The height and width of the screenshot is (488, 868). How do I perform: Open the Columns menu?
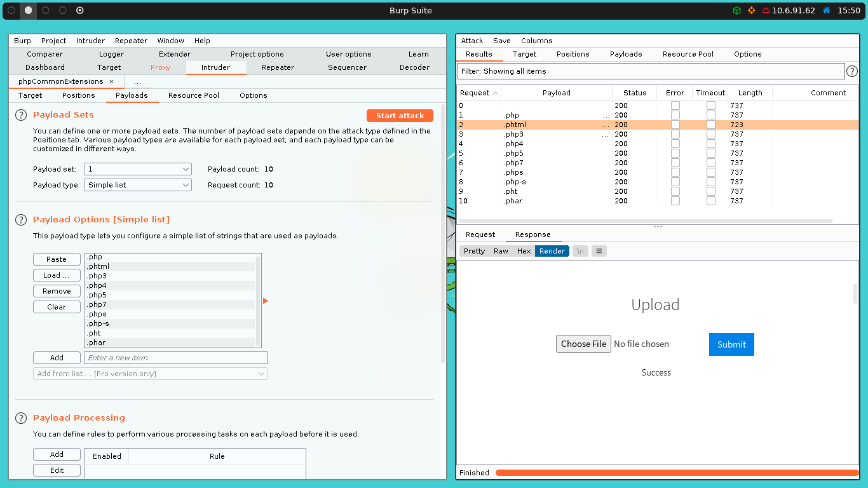click(x=537, y=41)
